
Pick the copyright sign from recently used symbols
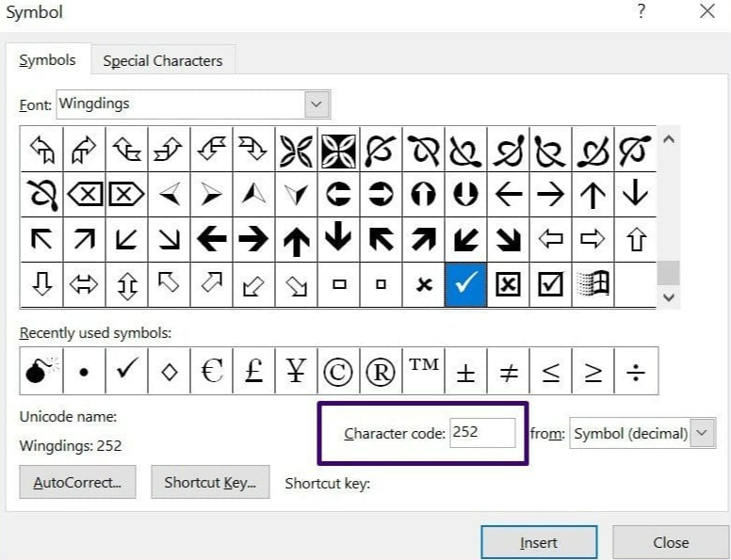point(338,371)
